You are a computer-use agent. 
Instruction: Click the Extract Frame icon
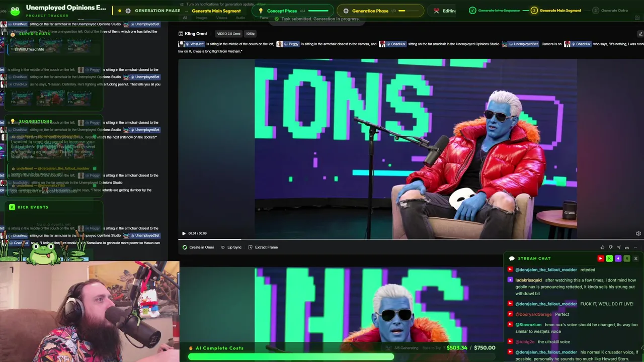click(250, 247)
